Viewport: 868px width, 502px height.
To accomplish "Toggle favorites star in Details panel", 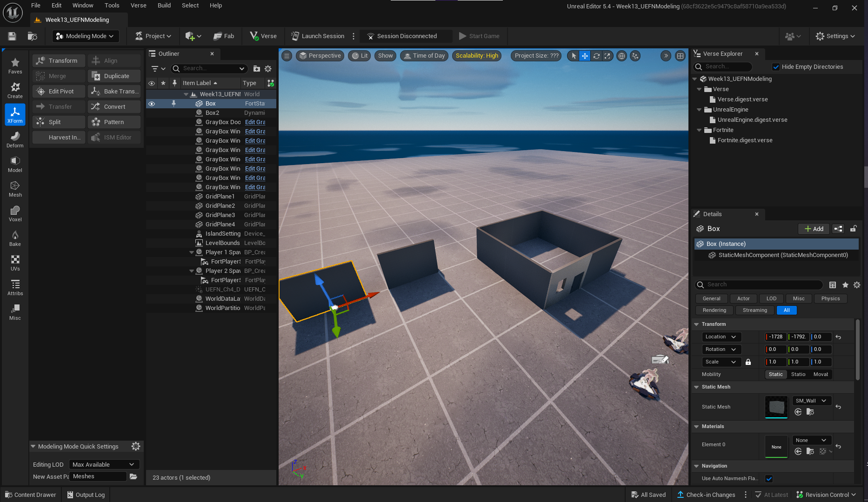I will [x=845, y=285].
